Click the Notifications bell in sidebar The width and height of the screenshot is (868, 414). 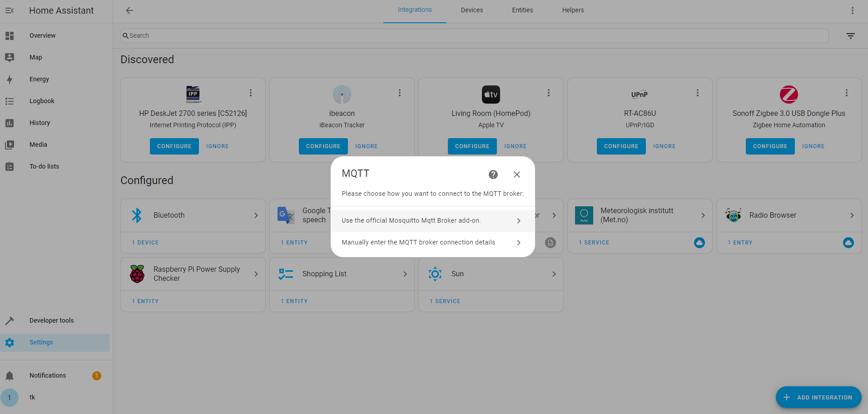(x=10, y=376)
